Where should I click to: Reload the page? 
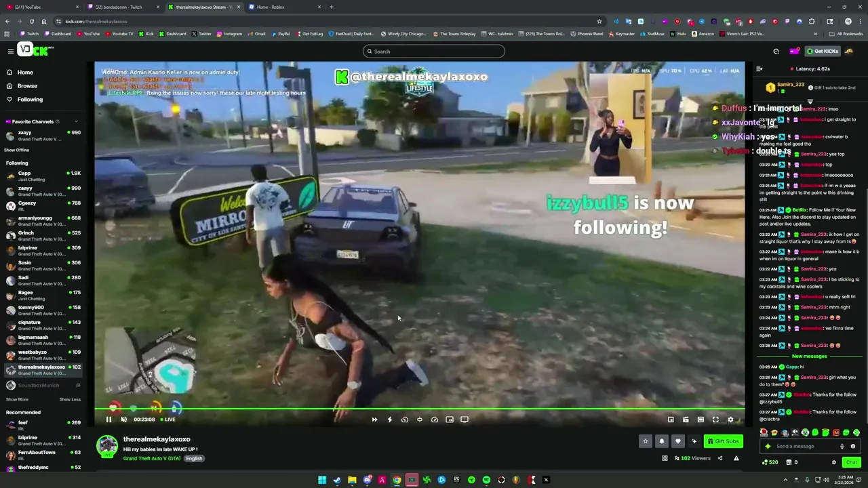pos(31,22)
